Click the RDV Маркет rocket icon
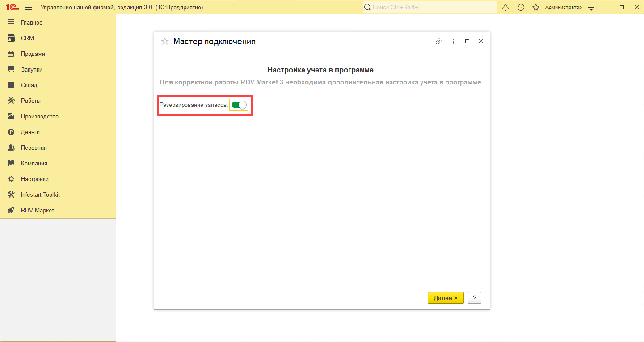644x342 pixels. tap(12, 210)
